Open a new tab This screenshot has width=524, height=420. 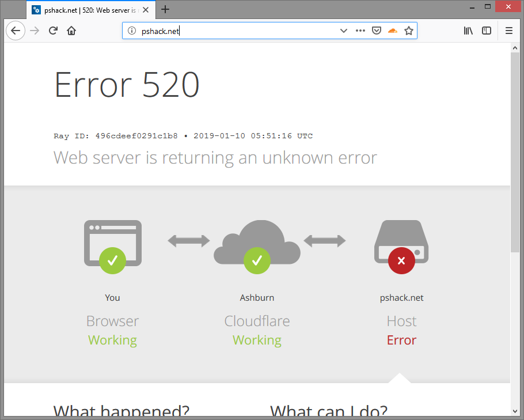click(x=165, y=9)
